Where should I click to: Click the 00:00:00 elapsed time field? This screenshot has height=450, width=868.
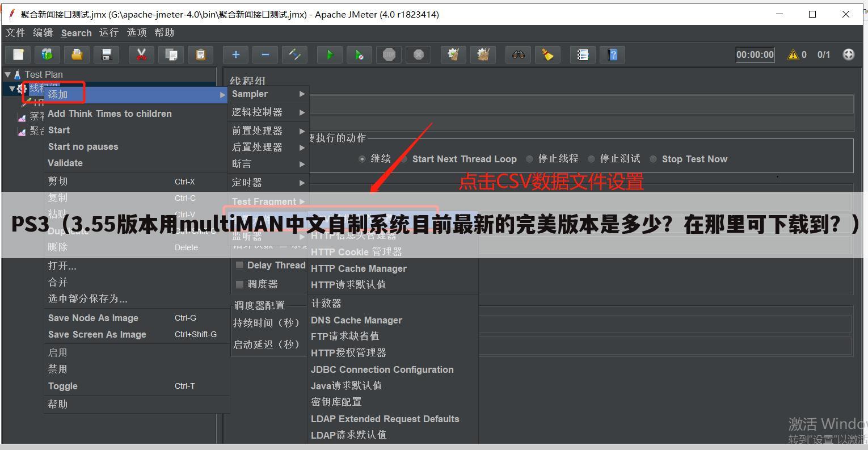[755, 54]
